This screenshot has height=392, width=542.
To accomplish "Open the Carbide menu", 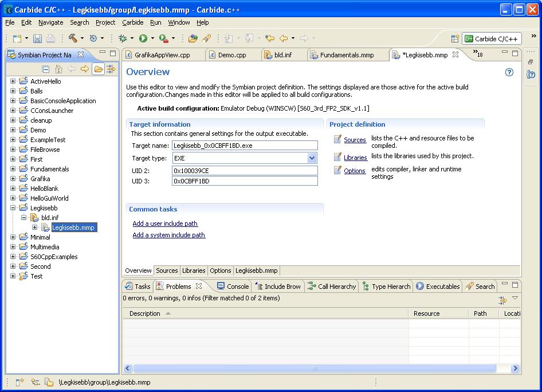I will (x=133, y=22).
